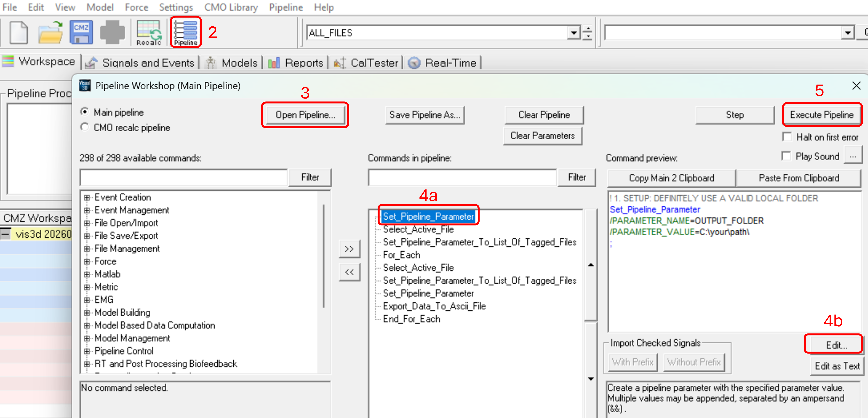Screen dimensions: 868x418
Task: Expand the Pipeline Control command group
Action: pos(87,351)
